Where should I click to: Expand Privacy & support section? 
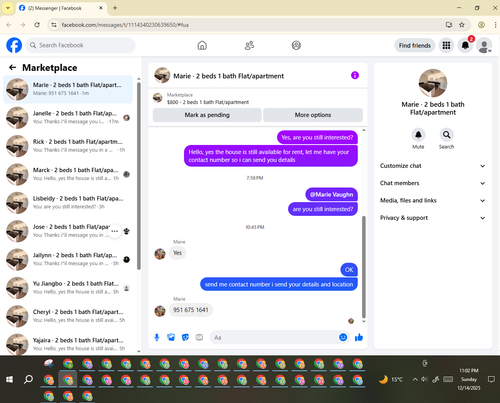(432, 218)
